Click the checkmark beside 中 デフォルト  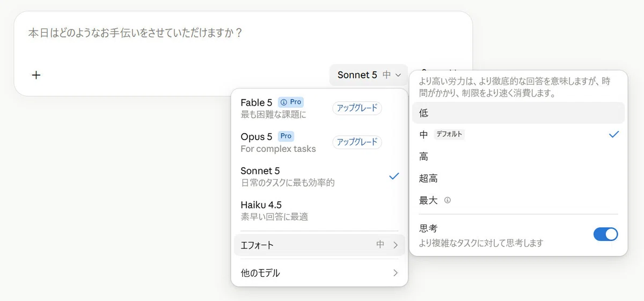[614, 134]
